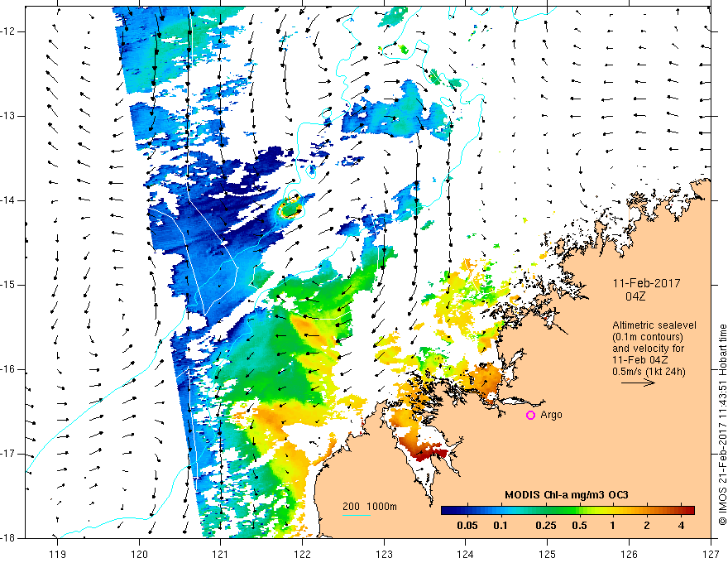This screenshot has width=728, height=563.
Task: Click the '200 1000m' bathymetry contour label
Action: (x=370, y=507)
